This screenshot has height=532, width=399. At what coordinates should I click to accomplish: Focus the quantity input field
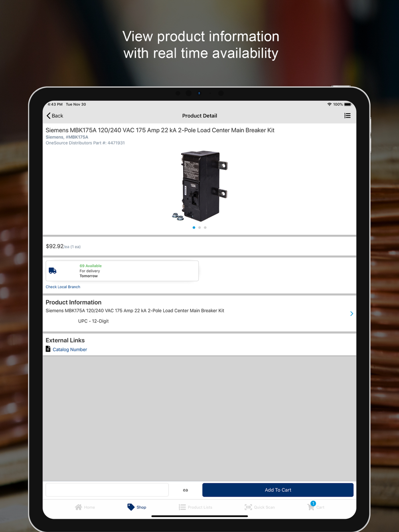click(x=107, y=490)
